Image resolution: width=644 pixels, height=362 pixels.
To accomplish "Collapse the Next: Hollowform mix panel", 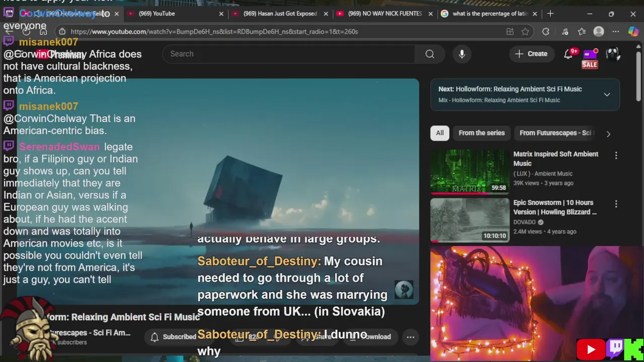I will click(x=607, y=95).
